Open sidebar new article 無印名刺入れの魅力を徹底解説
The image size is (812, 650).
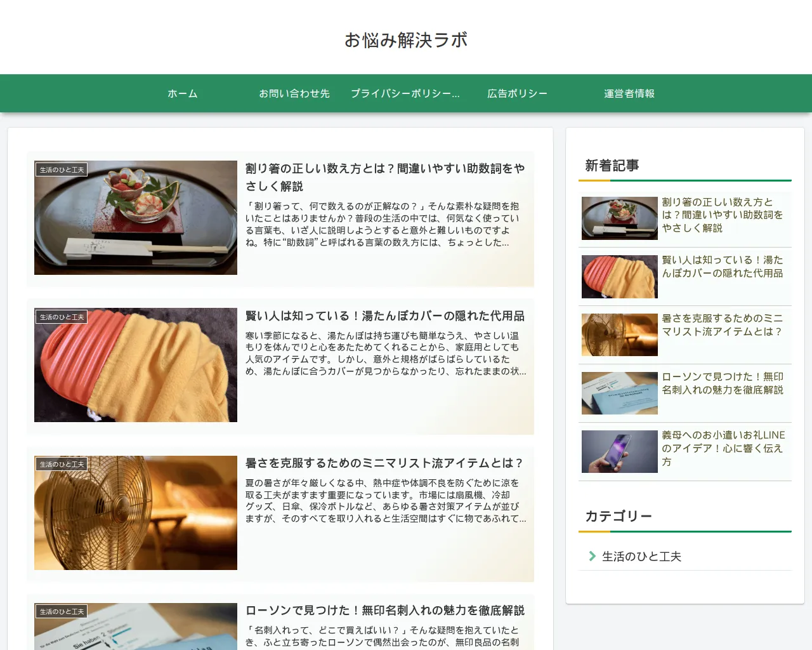tap(723, 383)
